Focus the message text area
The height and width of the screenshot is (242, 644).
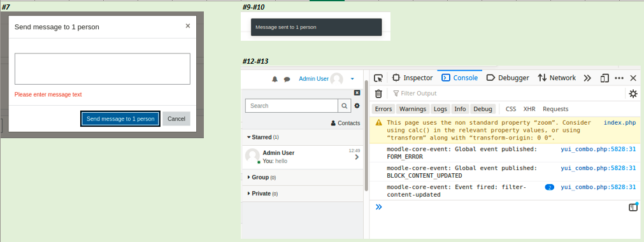click(x=103, y=69)
